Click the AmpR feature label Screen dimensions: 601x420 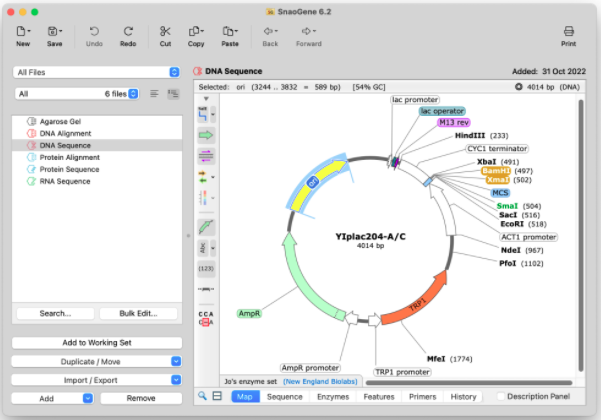tap(249, 313)
